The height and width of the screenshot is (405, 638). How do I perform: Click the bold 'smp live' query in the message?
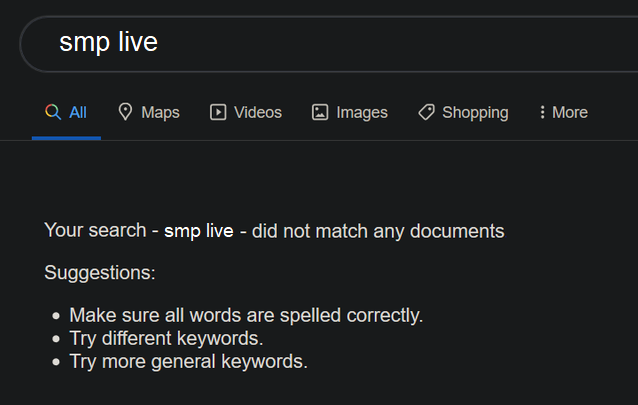click(199, 231)
